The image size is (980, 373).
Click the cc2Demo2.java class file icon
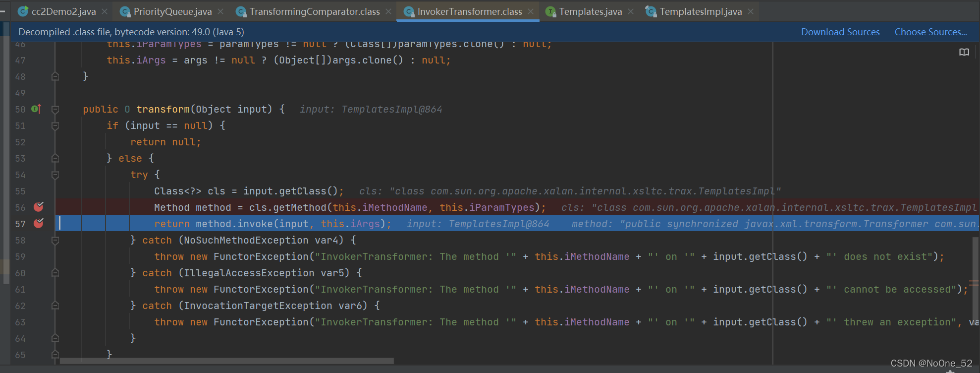click(23, 11)
